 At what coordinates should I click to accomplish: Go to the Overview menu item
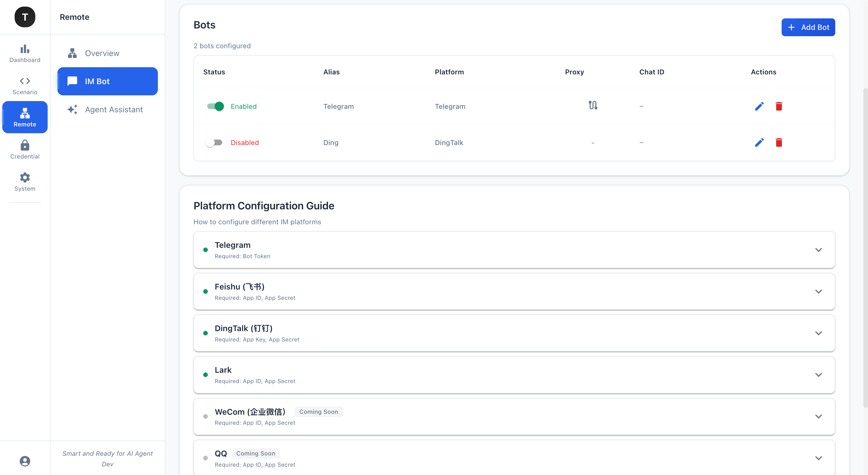point(102,53)
